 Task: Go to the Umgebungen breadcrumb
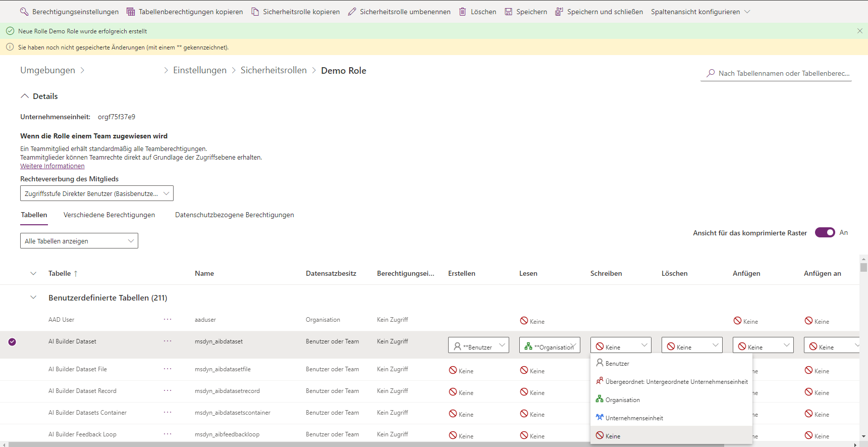point(47,70)
